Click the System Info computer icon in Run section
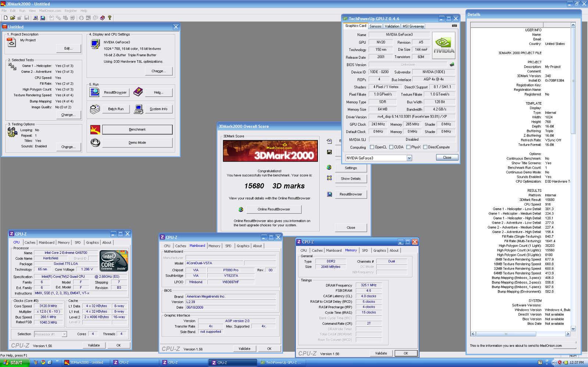This screenshot has height=367, width=588. 139,109
